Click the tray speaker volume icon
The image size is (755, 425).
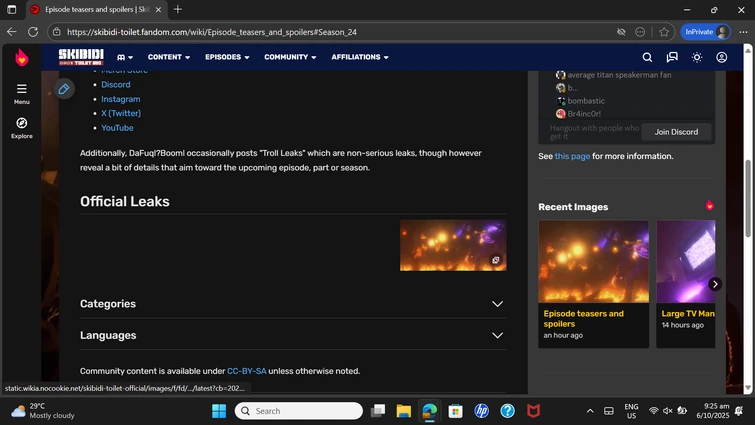[667, 411]
